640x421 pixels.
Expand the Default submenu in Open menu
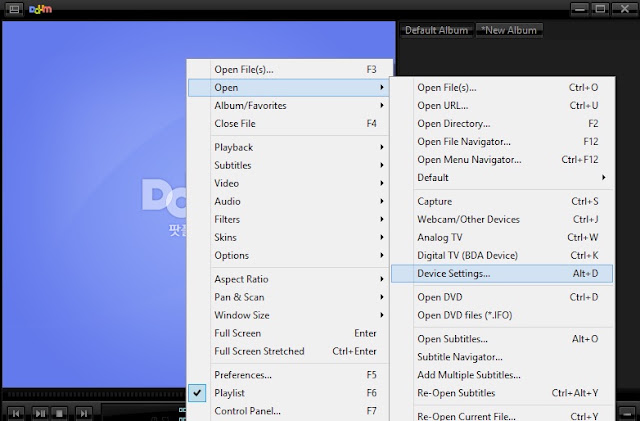coord(502,177)
